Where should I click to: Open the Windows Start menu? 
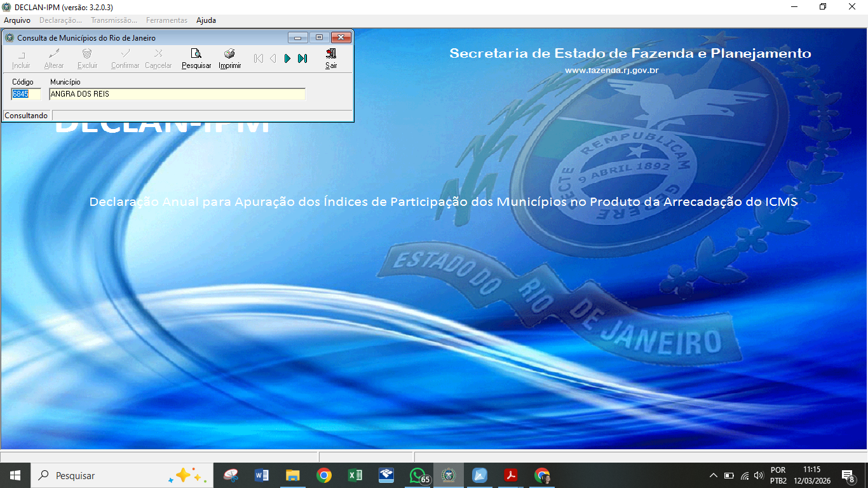15,475
